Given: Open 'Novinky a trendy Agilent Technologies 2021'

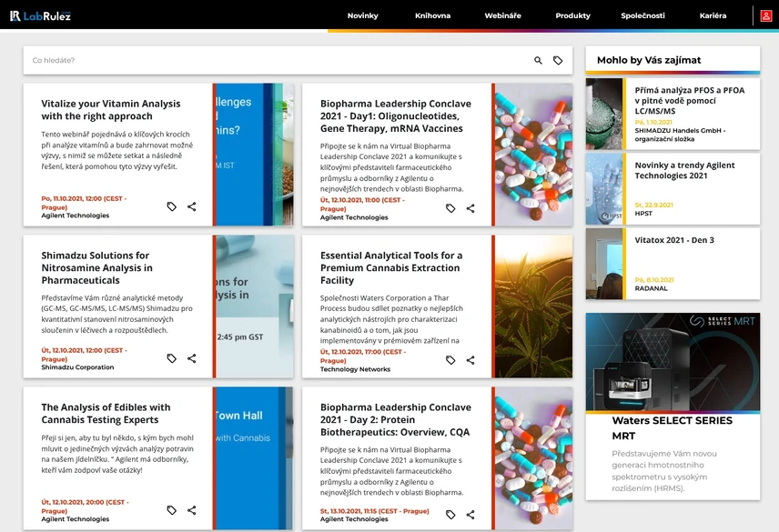Looking at the screenshot, I should (684, 170).
